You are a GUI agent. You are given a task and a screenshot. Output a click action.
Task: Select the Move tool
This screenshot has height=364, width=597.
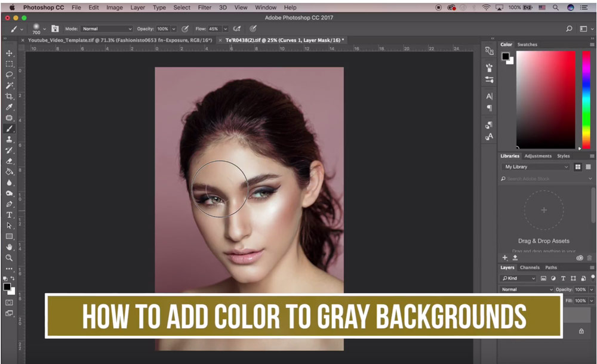point(10,53)
